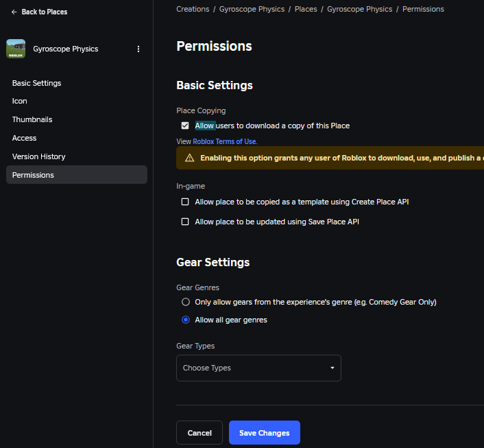Image resolution: width=484 pixels, height=448 pixels.
Task: Select Allow all gear genres option
Action: pyautogui.click(x=185, y=320)
